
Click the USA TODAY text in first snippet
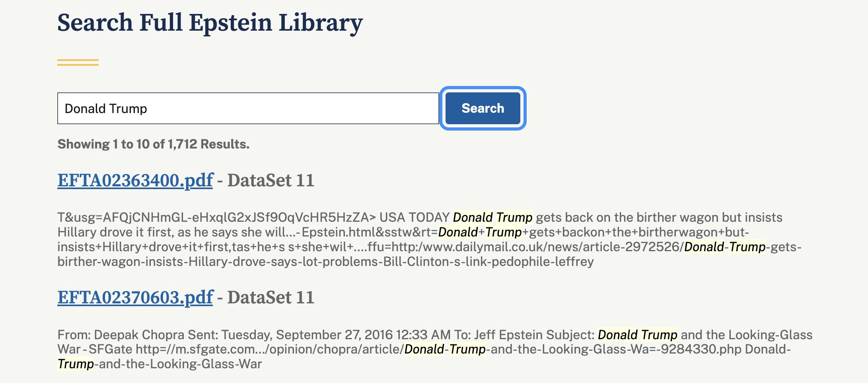414,217
